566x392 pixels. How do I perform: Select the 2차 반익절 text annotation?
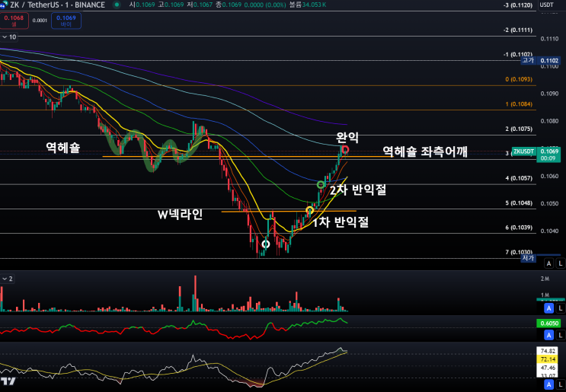coord(358,190)
